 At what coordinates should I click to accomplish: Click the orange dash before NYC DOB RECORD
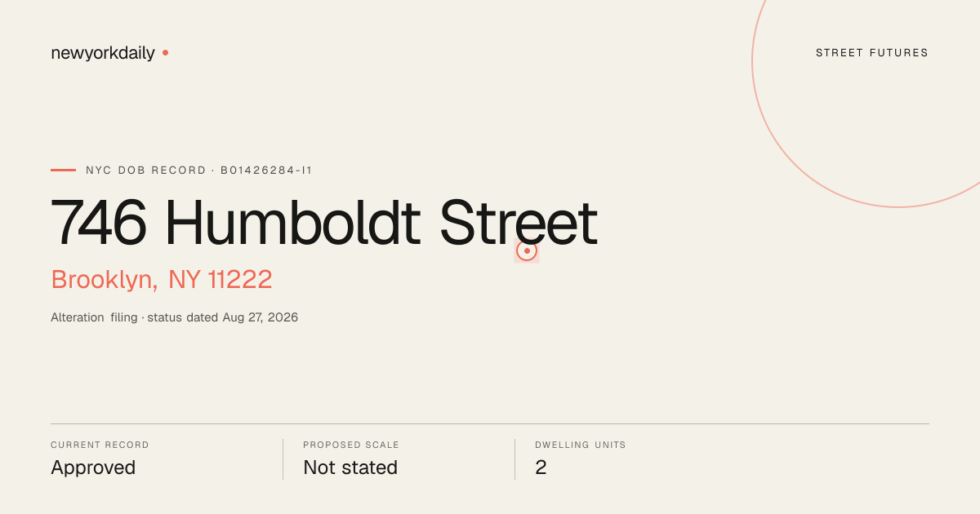(x=63, y=170)
